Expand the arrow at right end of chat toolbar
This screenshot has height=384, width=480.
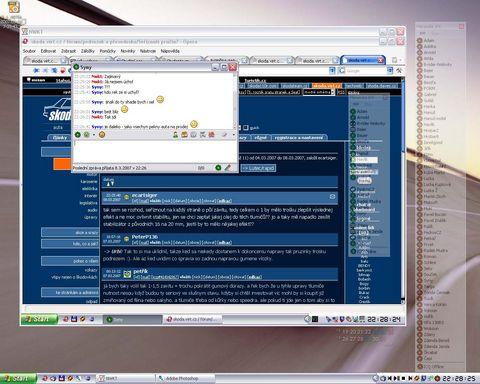(234, 135)
